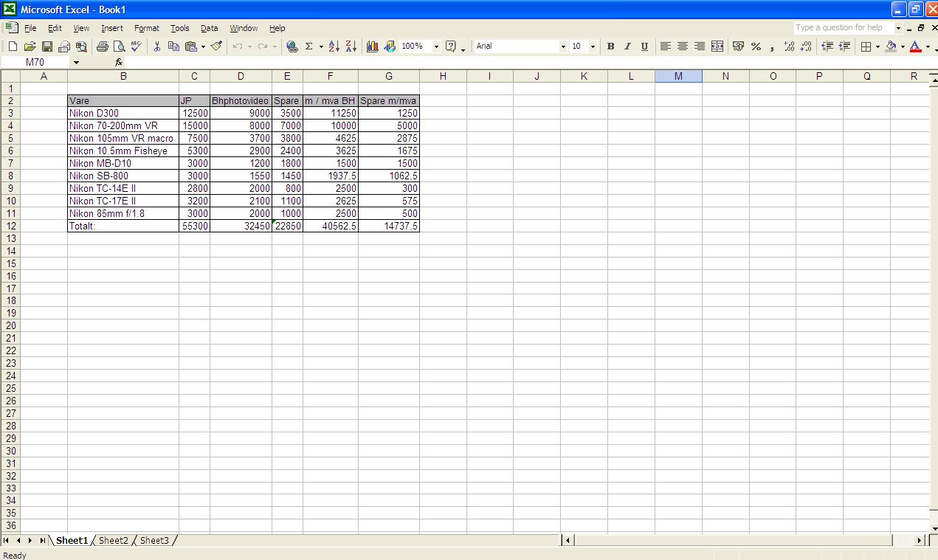Screen dimensions: 938x560
Task: Save the workbook with floppy icon
Action: (46, 46)
